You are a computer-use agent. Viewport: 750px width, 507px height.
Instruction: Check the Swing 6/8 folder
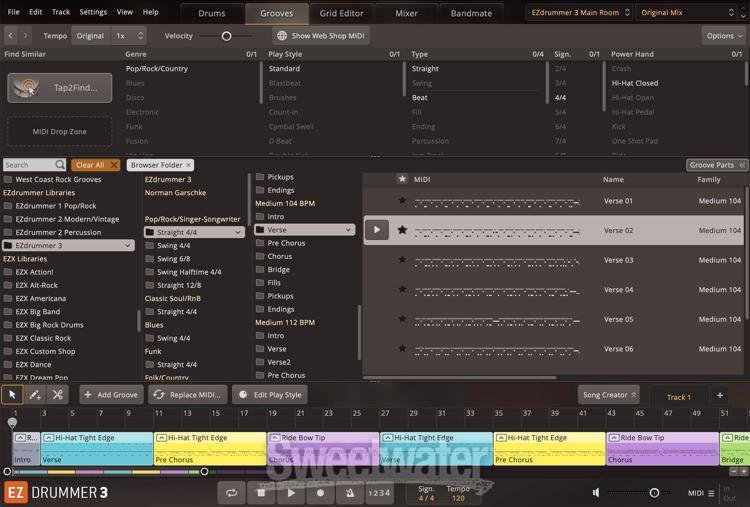(x=150, y=259)
